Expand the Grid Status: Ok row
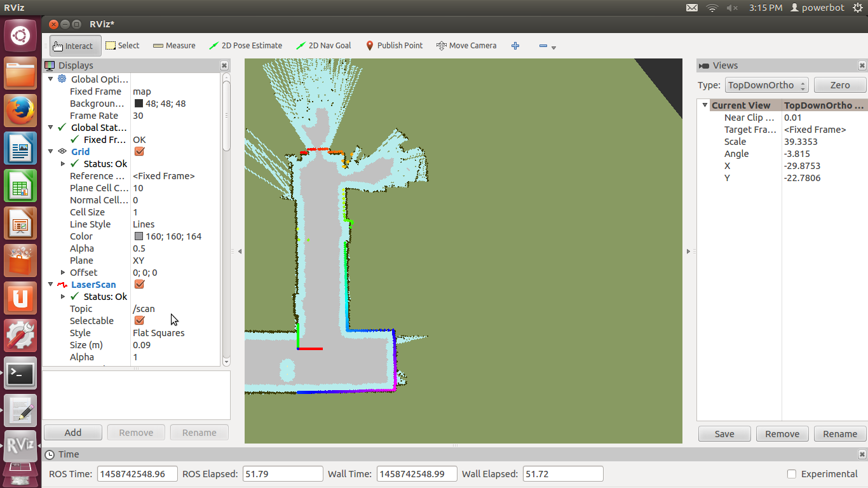 coord(63,163)
